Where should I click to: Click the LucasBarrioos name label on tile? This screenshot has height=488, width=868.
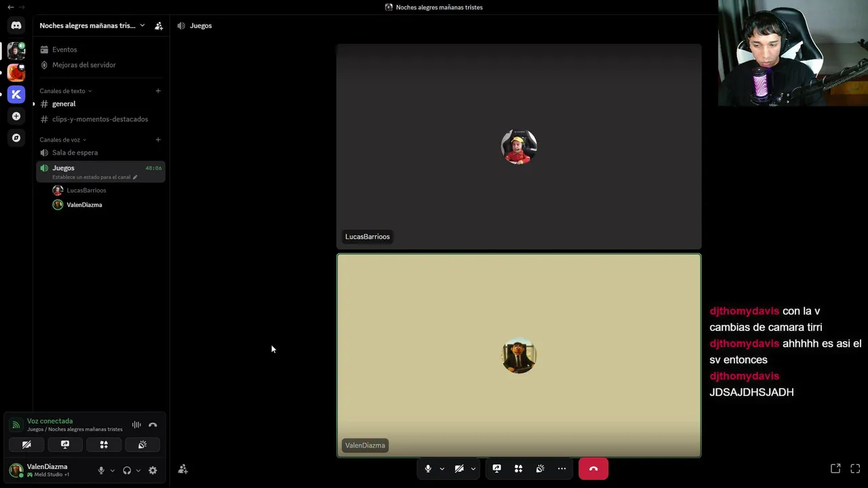coord(368,237)
